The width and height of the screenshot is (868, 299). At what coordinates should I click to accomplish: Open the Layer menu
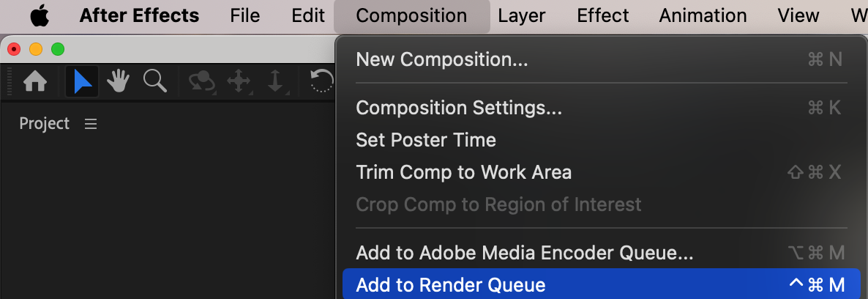522,15
